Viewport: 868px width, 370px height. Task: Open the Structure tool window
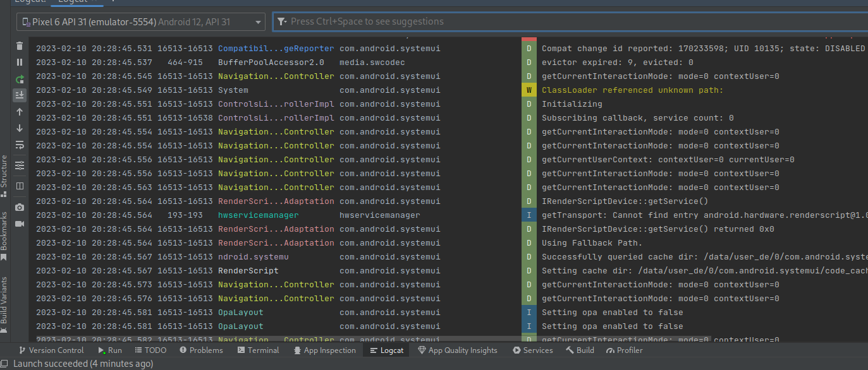[6, 170]
